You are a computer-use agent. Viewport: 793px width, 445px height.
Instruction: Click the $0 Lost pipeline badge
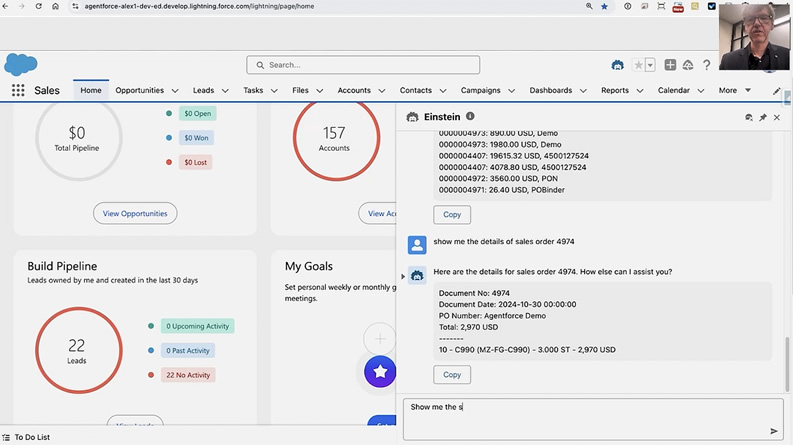(x=195, y=162)
